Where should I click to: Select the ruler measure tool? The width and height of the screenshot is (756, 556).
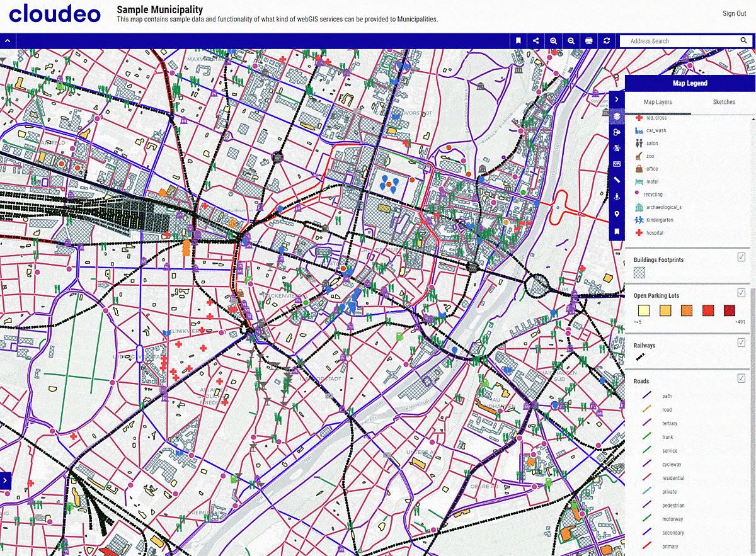pyautogui.click(x=617, y=181)
